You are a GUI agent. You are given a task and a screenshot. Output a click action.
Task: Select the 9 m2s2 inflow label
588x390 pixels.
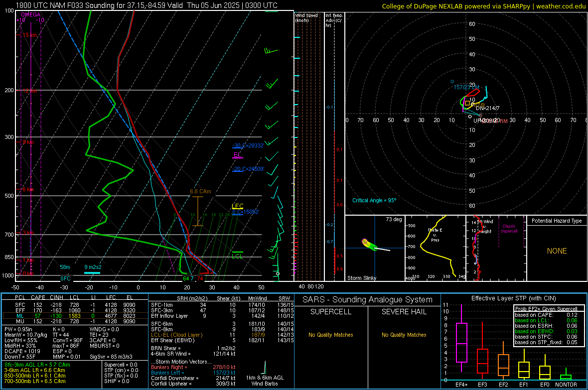tap(93, 267)
